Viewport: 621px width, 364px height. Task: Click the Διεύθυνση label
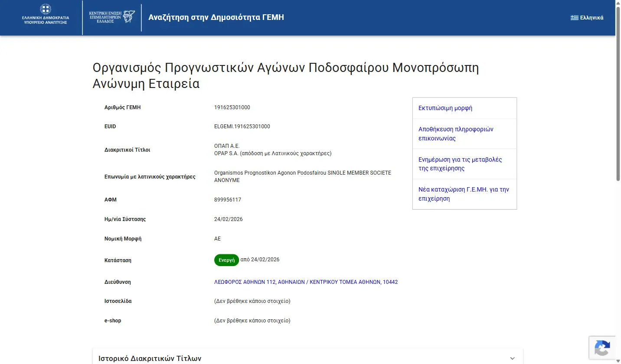[118, 282]
